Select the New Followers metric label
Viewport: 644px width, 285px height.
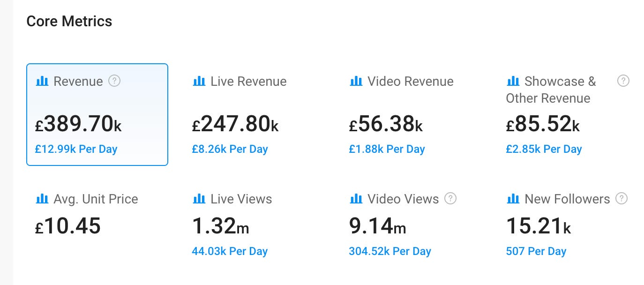[x=567, y=199]
